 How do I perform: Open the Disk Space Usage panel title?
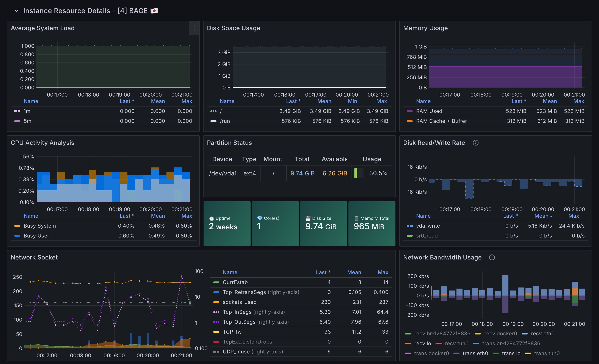click(233, 28)
